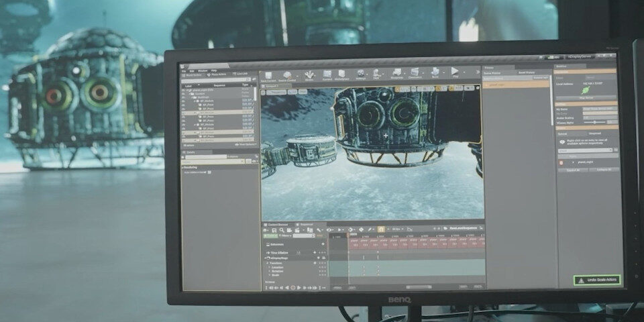
Task: Open the Edit menu
Action: coord(192,70)
